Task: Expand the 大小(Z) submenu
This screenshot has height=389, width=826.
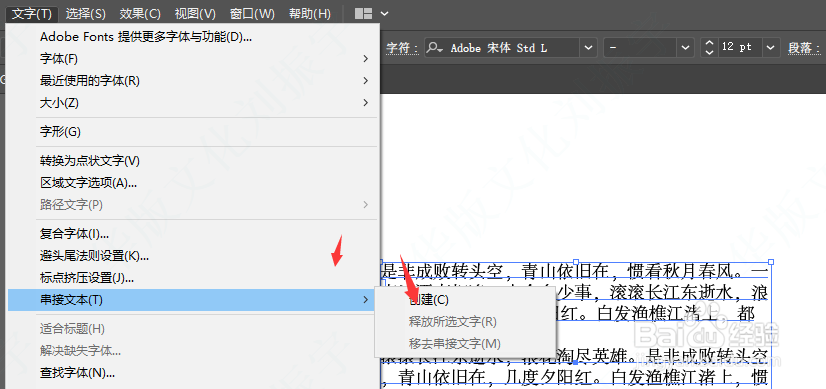Action: [x=193, y=103]
